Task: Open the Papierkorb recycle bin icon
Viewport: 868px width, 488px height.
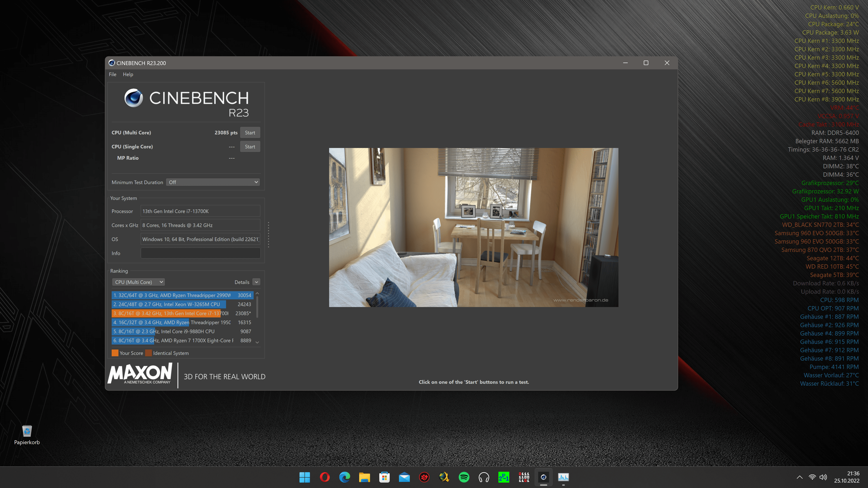Action: click(27, 432)
